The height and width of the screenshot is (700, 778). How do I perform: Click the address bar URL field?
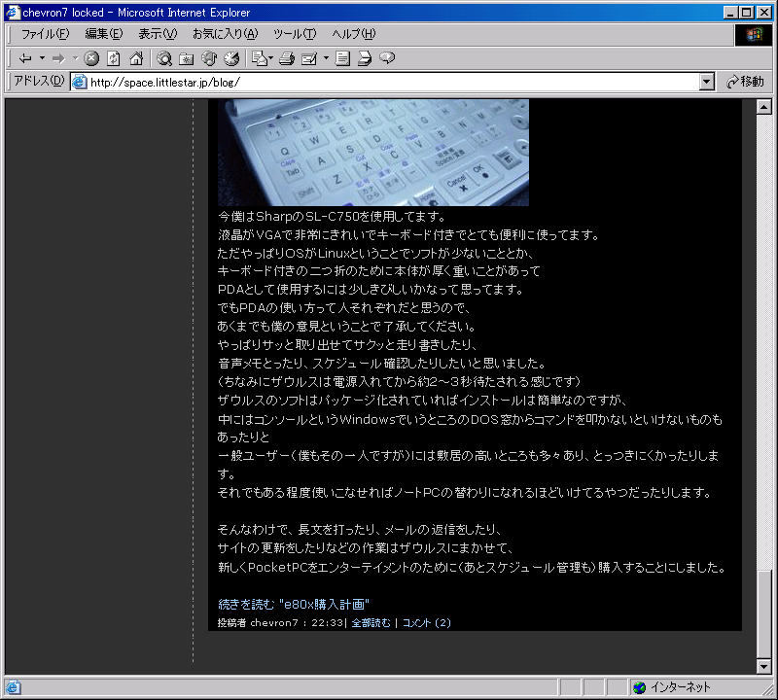point(392,82)
